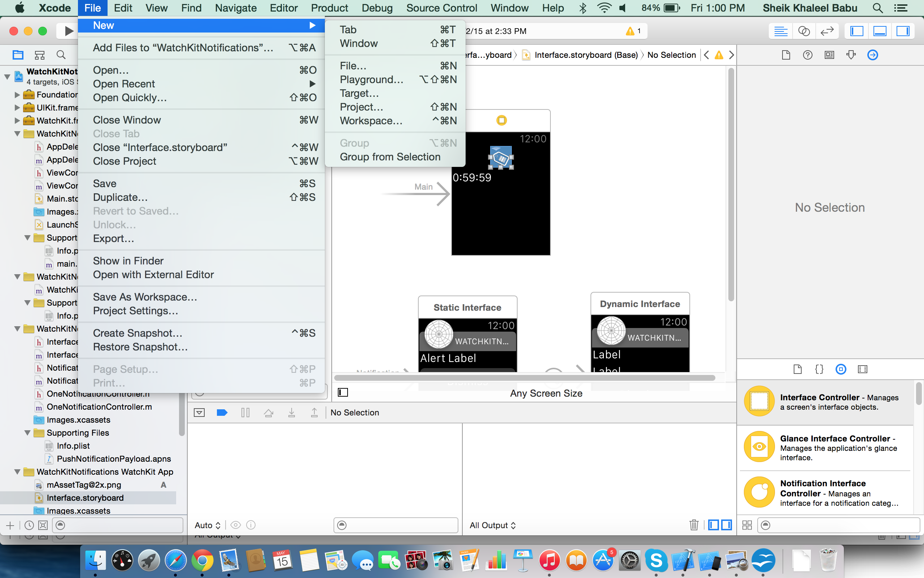
Task: Open the File Template library
Action: click(797, 369)
